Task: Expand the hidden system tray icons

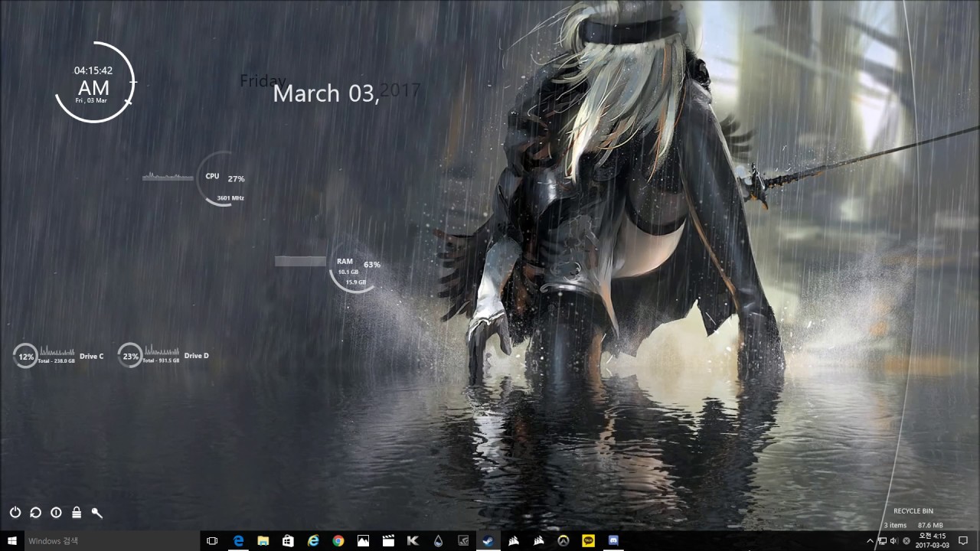Action: coord(870,541)
